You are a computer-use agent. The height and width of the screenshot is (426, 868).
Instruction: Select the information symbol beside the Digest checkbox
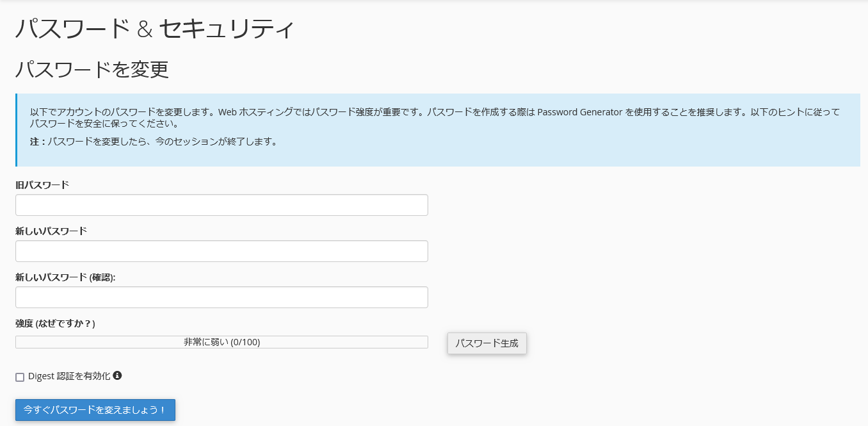tap(117, 376)
